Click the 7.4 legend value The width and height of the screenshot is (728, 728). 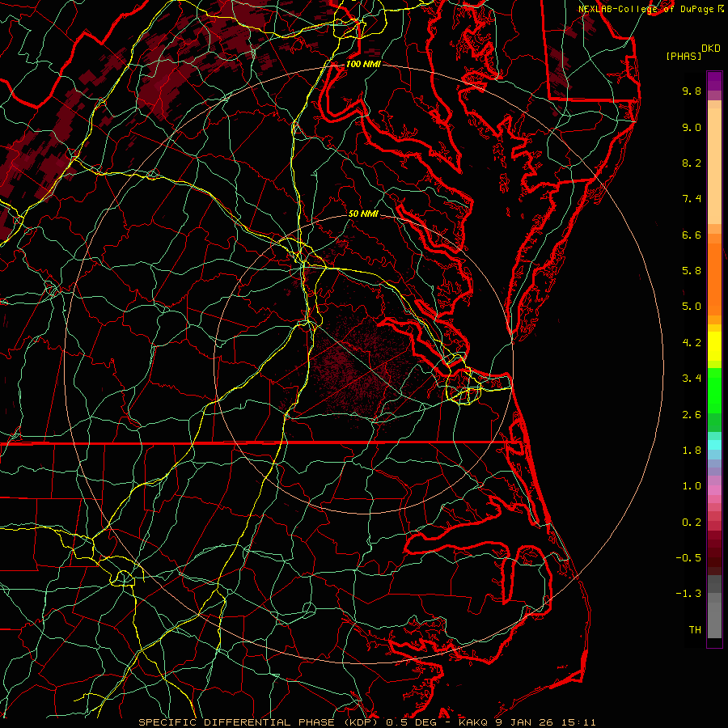tap(692, 199)
